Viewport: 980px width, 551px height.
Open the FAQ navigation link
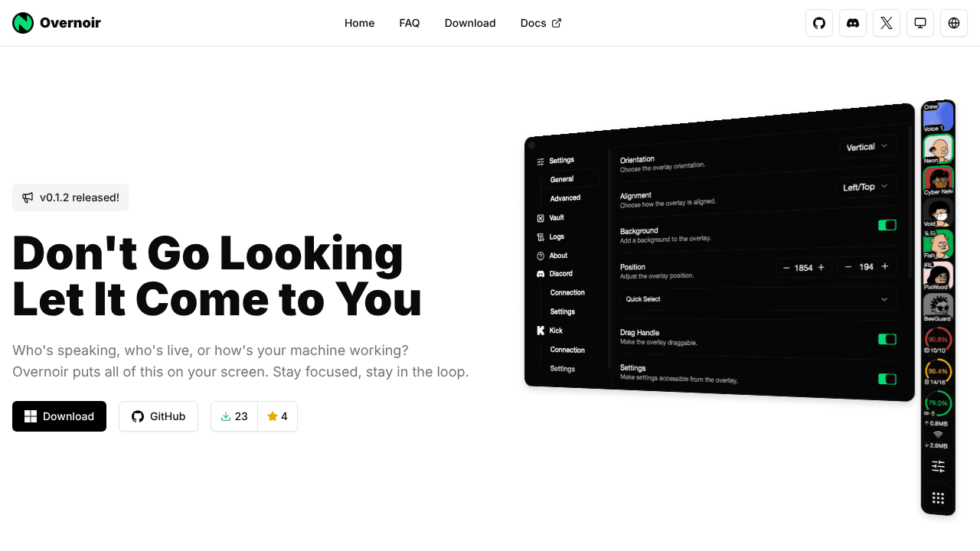(x=410, y=23)
